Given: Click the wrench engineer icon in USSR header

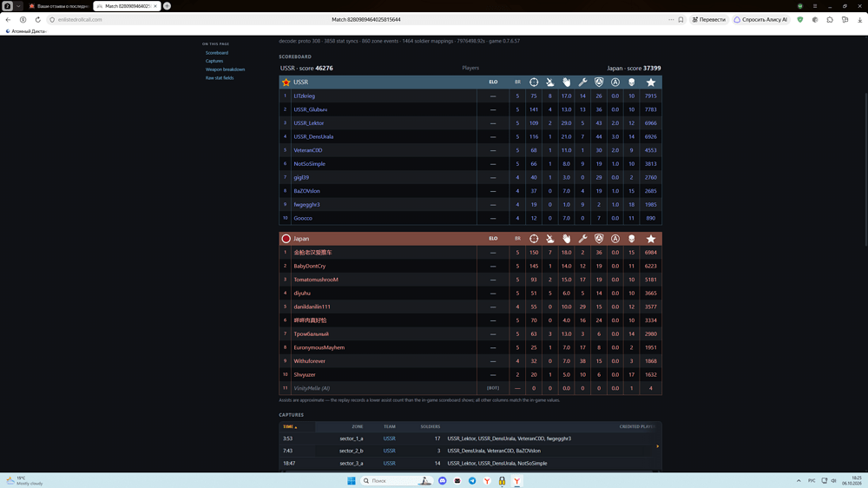Looking at the screenshot, I should (x=582, y=82).
